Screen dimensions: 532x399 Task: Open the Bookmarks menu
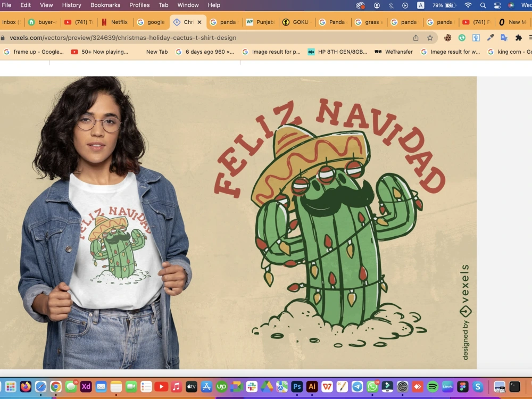point(105,5)
